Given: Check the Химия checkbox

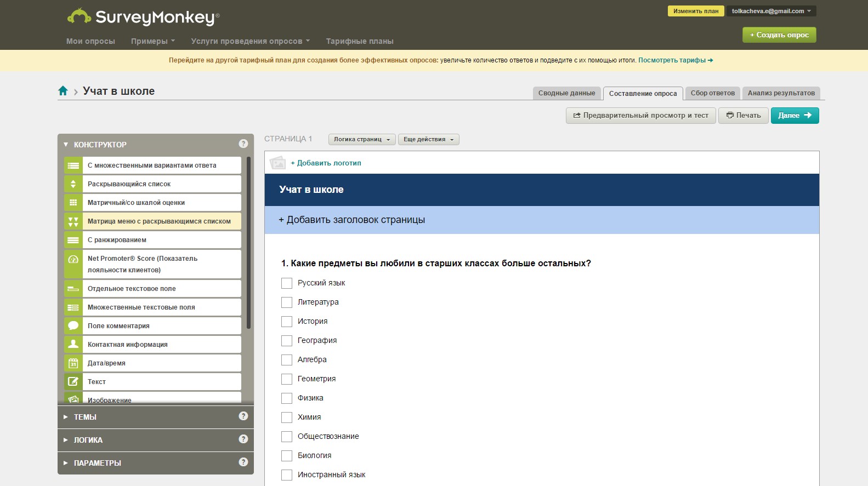Looking at the screenshot, I should (x=287, y=418).
